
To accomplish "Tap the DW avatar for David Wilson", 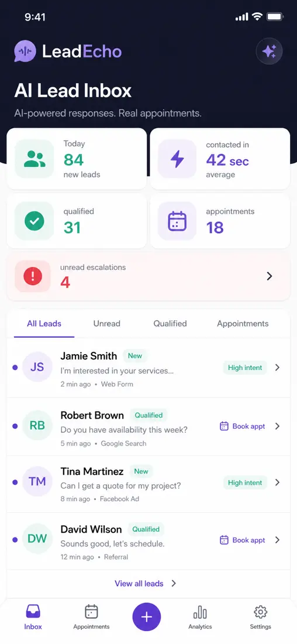I will click(37, 539).
